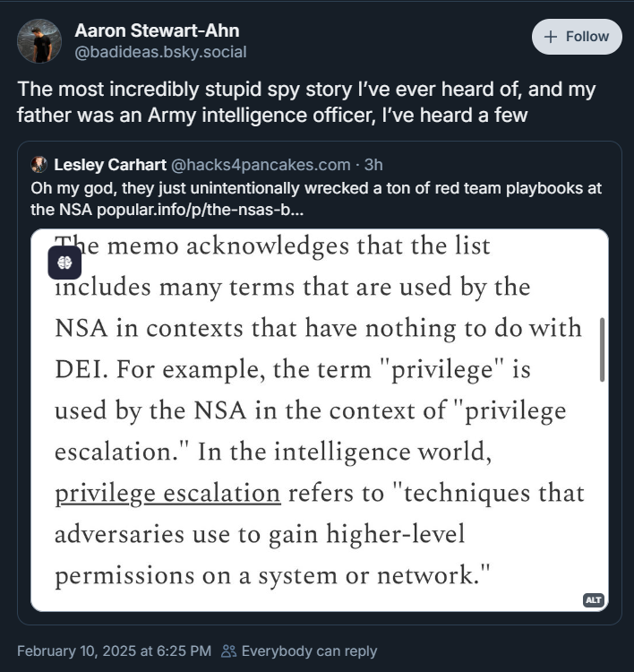This screenshot has width=634, height=672.
Task: Open Lesley Carhart's name in quoted post
Action: point(108,164)
